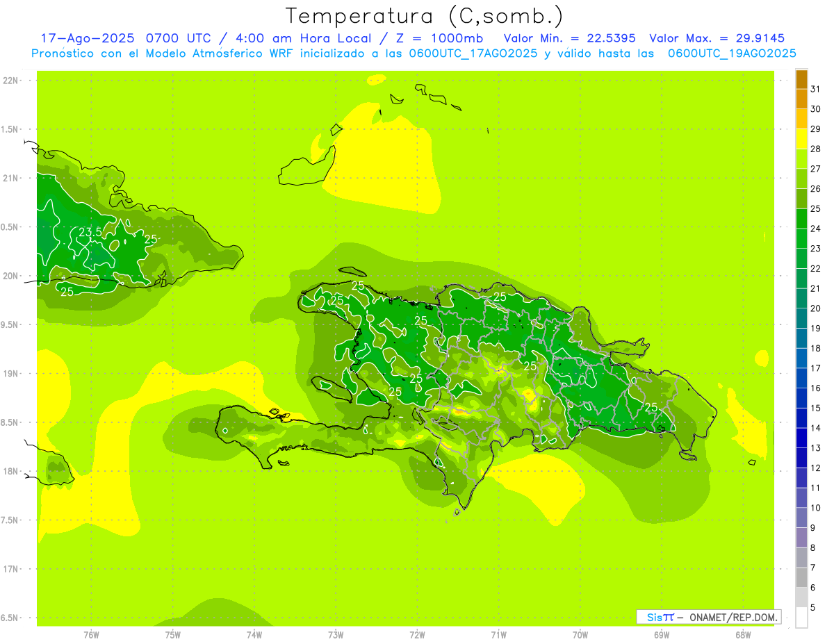834x644 pixels.
Task: Click the dark blue legend band between 12 and 13
Action: coord(801,458)
